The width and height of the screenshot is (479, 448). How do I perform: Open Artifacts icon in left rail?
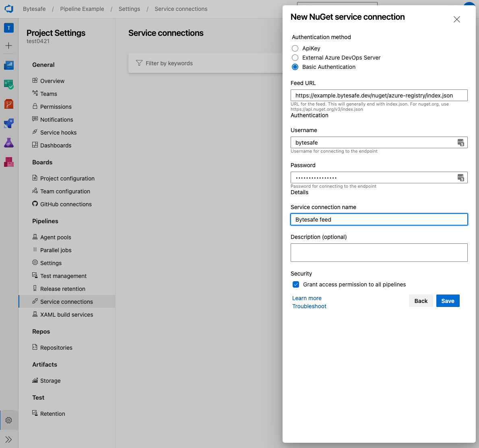coord(9,162)
